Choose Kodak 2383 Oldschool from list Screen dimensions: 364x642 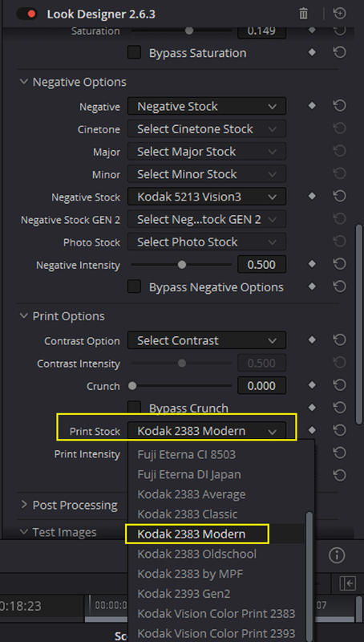(196, 554)
